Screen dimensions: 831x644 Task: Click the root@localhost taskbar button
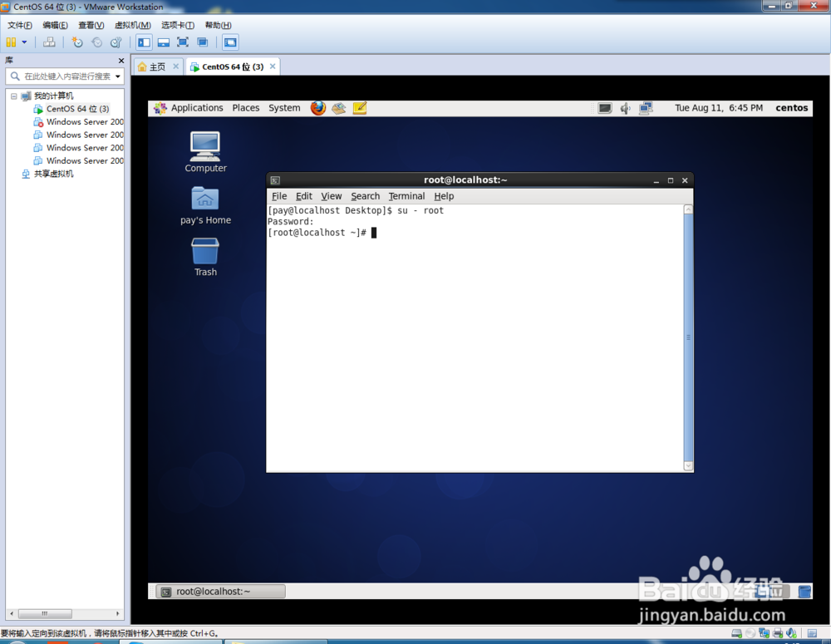[219, 591]
